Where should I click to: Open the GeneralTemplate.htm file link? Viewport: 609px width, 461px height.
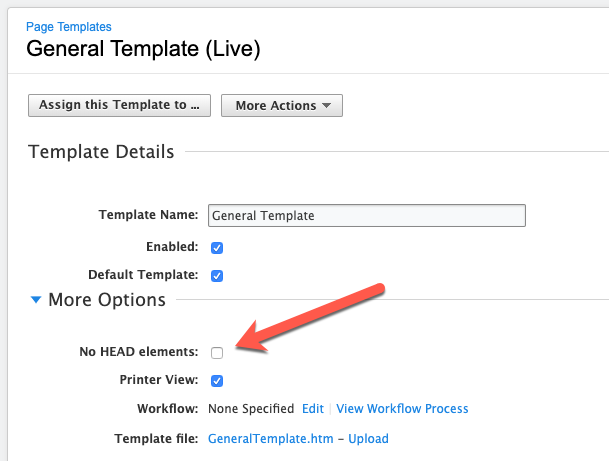click(x=270, y=439)
